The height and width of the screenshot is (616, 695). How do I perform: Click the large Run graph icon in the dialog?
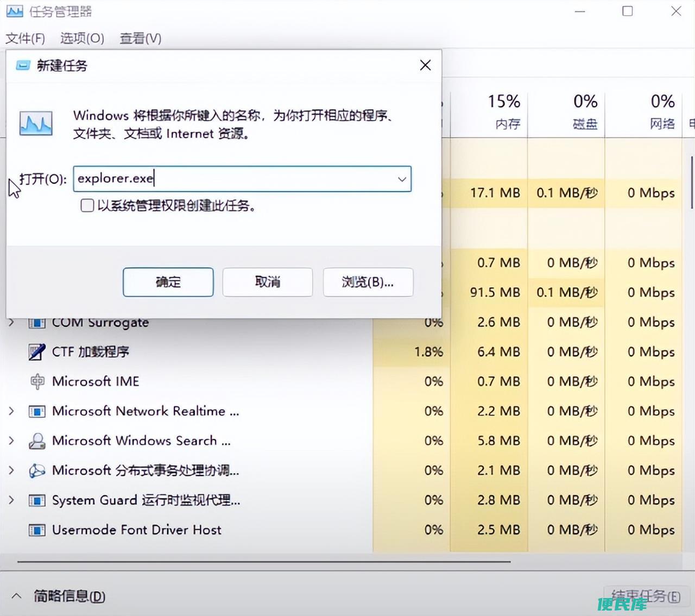[x=36, y=123]
